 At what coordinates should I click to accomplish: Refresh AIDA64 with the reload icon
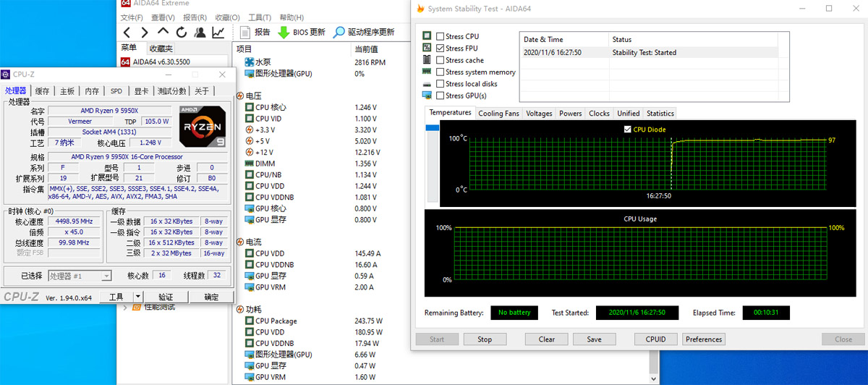point(182,33)
